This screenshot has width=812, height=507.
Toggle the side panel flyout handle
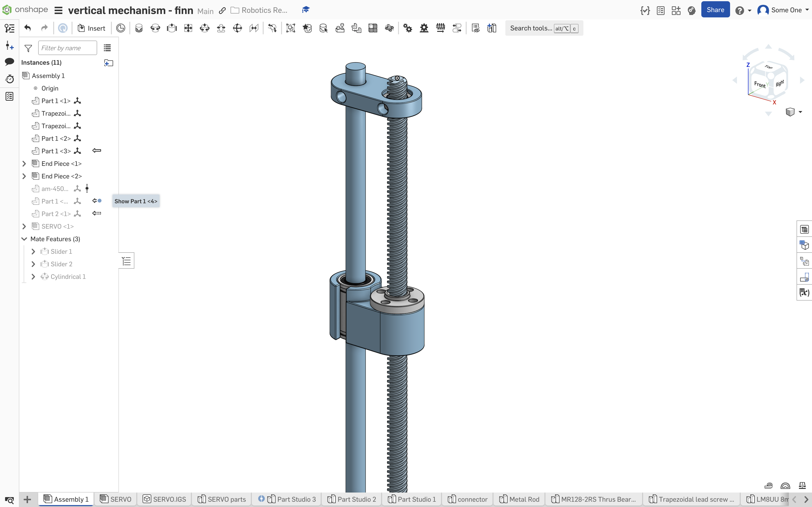(x=126, y=261)
